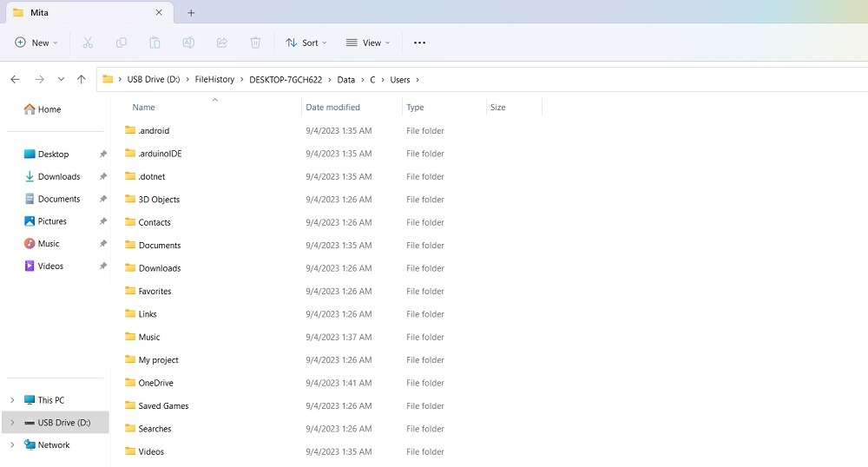Viewport: 868px width, 467px height.
Task: Navigate back with the back arrow
Action: tap(15, 79)
